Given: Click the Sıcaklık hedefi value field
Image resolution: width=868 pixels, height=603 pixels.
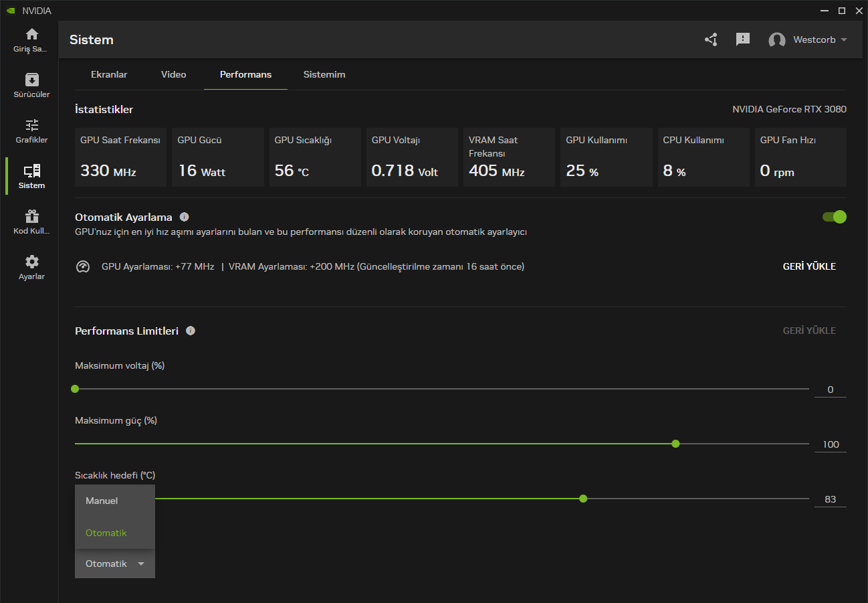Looking at the screenshot, I should [x=830, y=499].
